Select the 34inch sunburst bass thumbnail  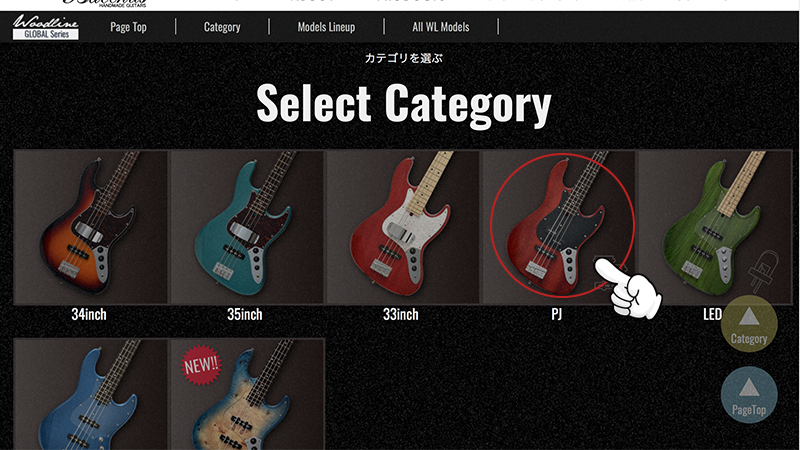point(91,227)
